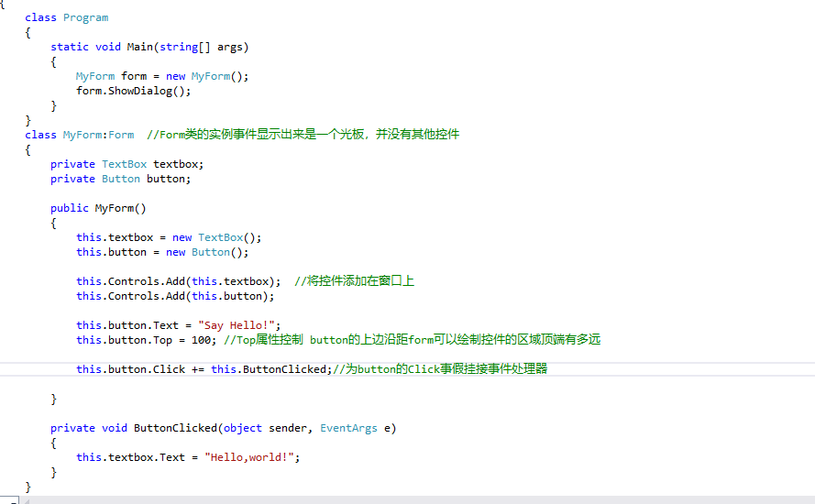
Task: Click "this.textbox = new TextBox();" line
Action: coord(169,237)
